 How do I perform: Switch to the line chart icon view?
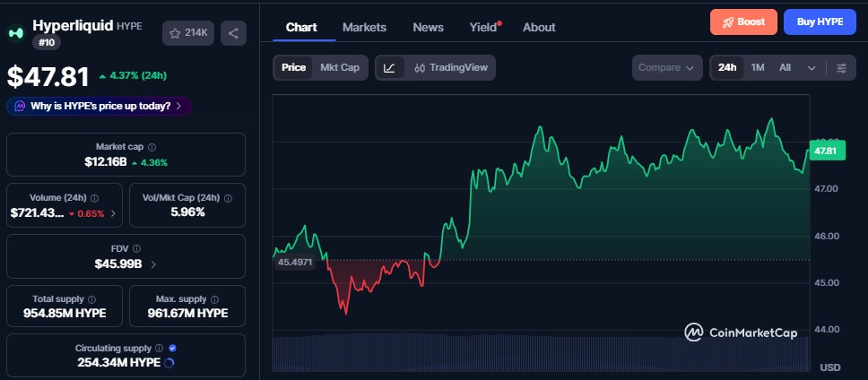(389, 67)
